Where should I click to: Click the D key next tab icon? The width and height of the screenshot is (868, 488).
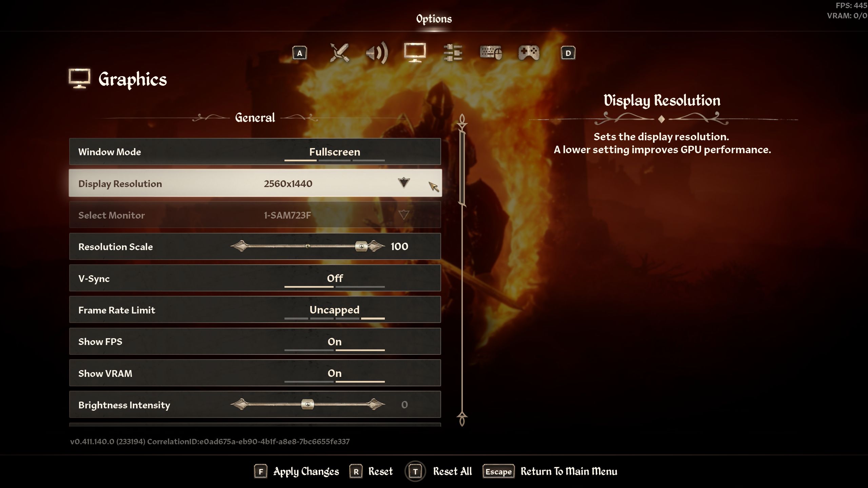[568, 53]
